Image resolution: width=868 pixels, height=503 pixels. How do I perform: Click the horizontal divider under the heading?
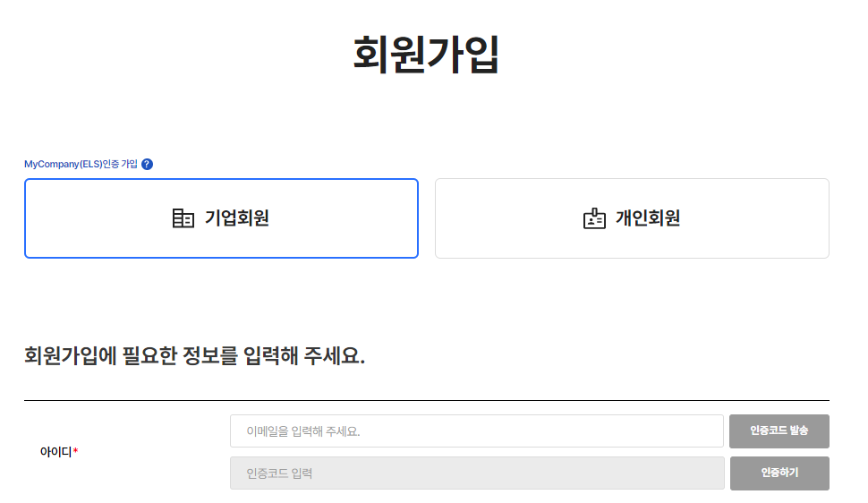click(427, 400)
